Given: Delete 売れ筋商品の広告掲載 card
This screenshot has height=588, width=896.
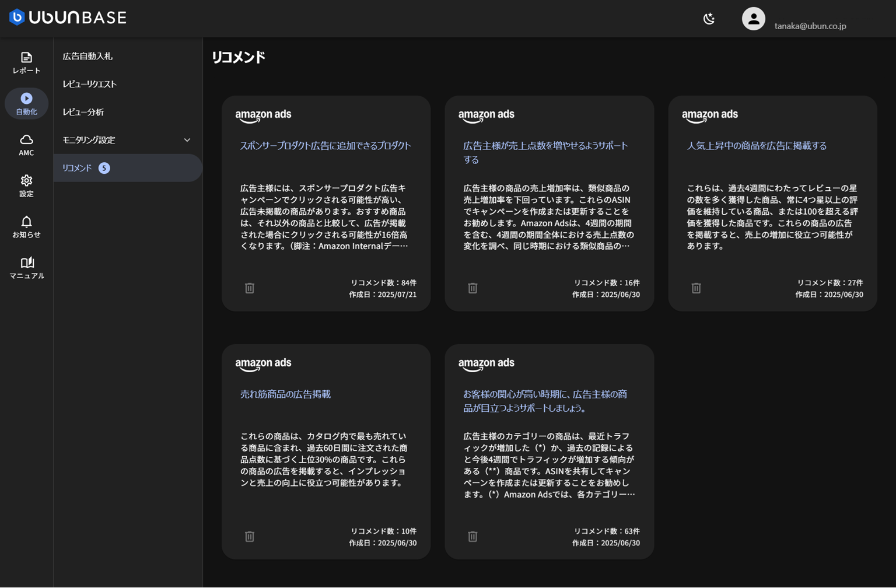Looking at the screenshot, I should (250, 537).
